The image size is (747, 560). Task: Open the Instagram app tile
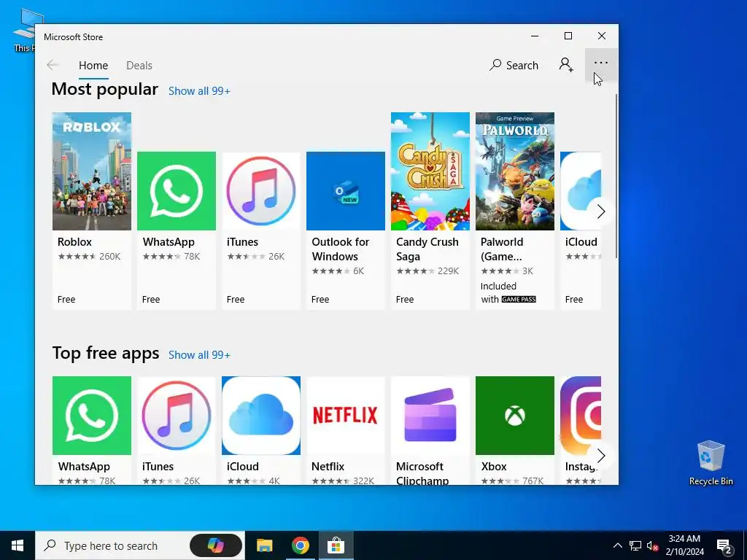pyautogui.click(x=580, y=430)
